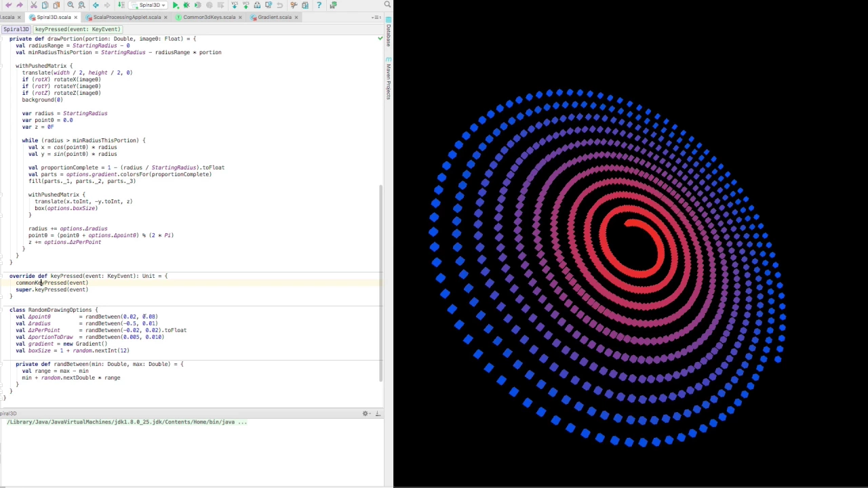Viewport: 868px width, 488px height.
Task: Click the Spiral3D breadcrumb
Action: pyautogui.click(x=16, y=29)
